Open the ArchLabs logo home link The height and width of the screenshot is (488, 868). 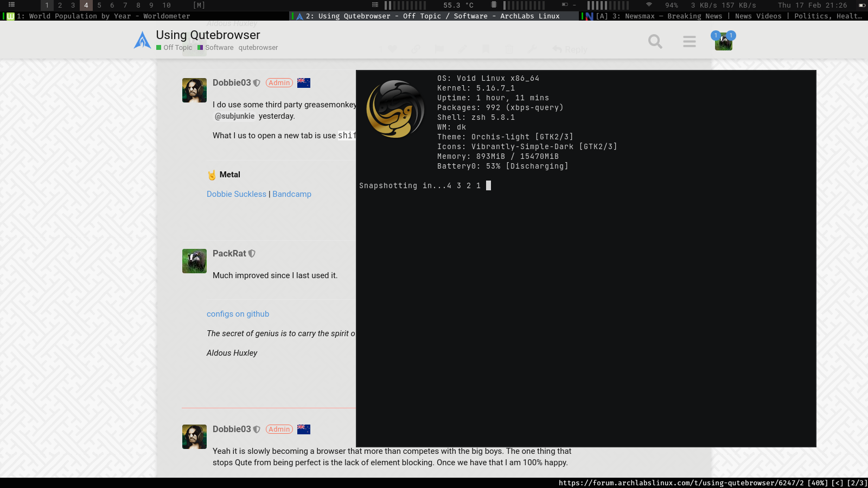coord(142,40)
